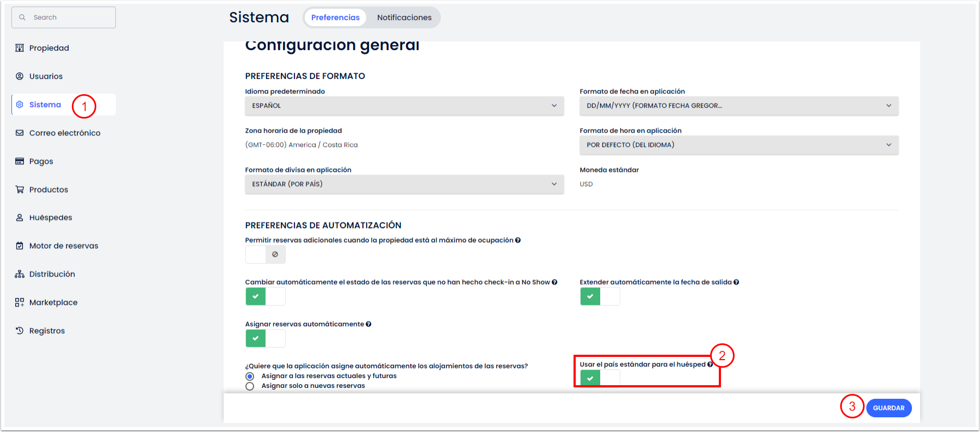Select the Preferencias tab

pyautogui.click(x=335, y=17)
